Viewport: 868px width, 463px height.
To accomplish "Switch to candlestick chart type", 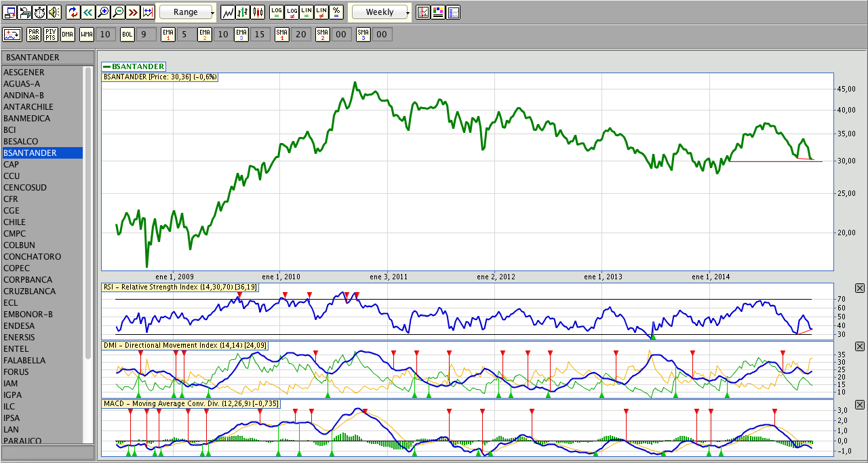I will click(258, 12).
